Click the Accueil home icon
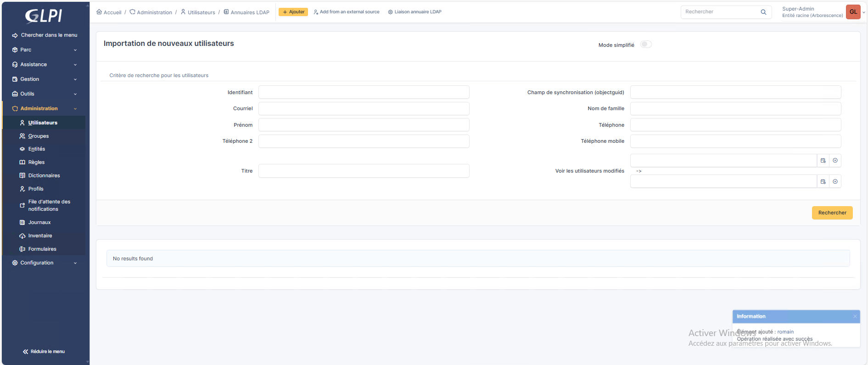 pos(99,12)
